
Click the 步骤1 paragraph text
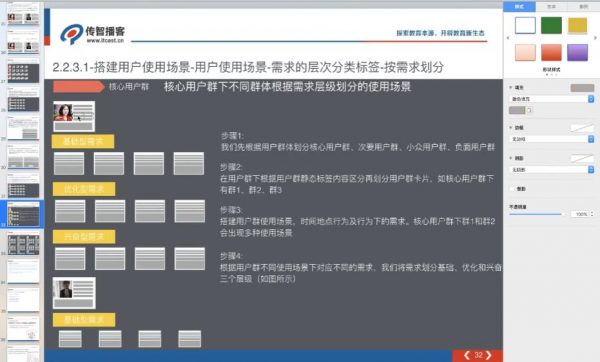tap(358, 141)
